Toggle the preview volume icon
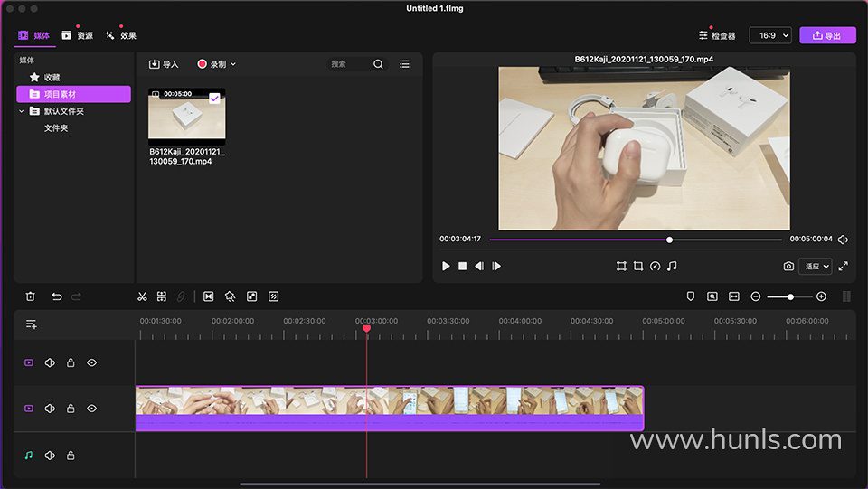868x489 pixels. pos(843,240)
